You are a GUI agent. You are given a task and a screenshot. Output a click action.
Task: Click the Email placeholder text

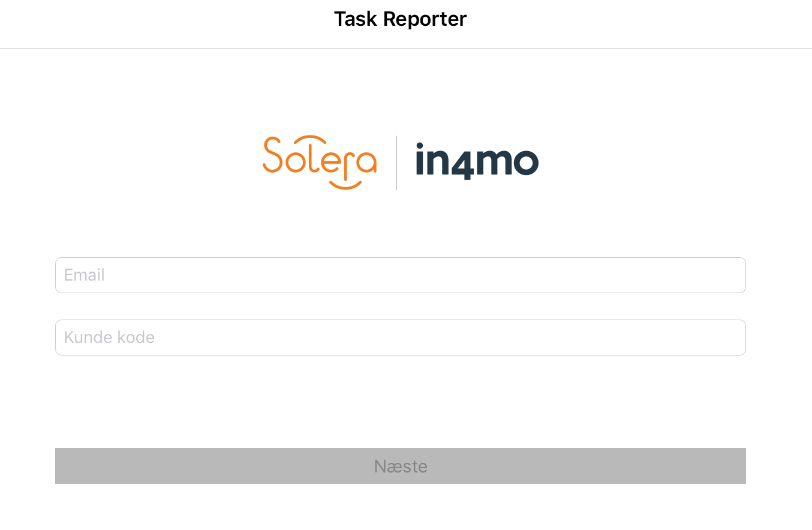85,275
